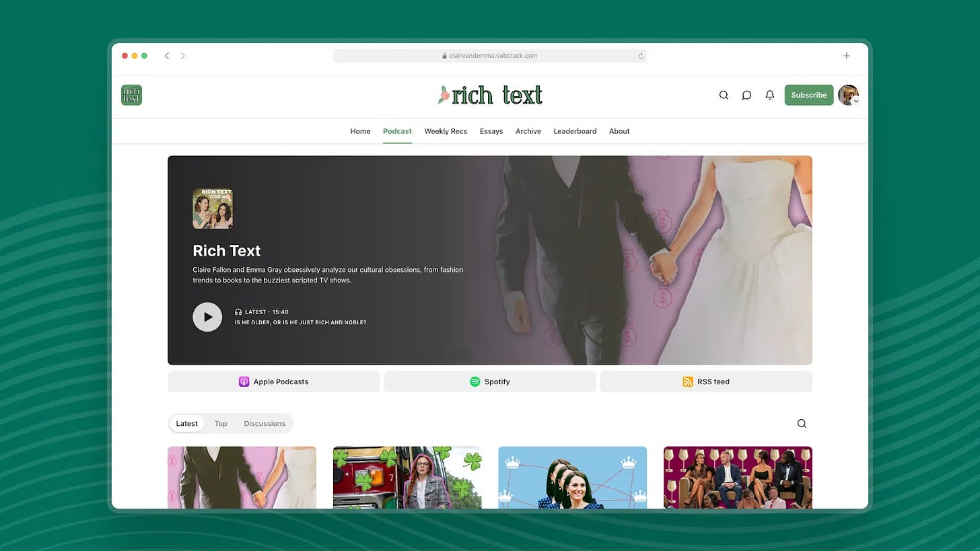Open a new browser tab with plus icon
The width and height of the screenshot is (980, 551).
pyautogui.click(x=847, y=56)
